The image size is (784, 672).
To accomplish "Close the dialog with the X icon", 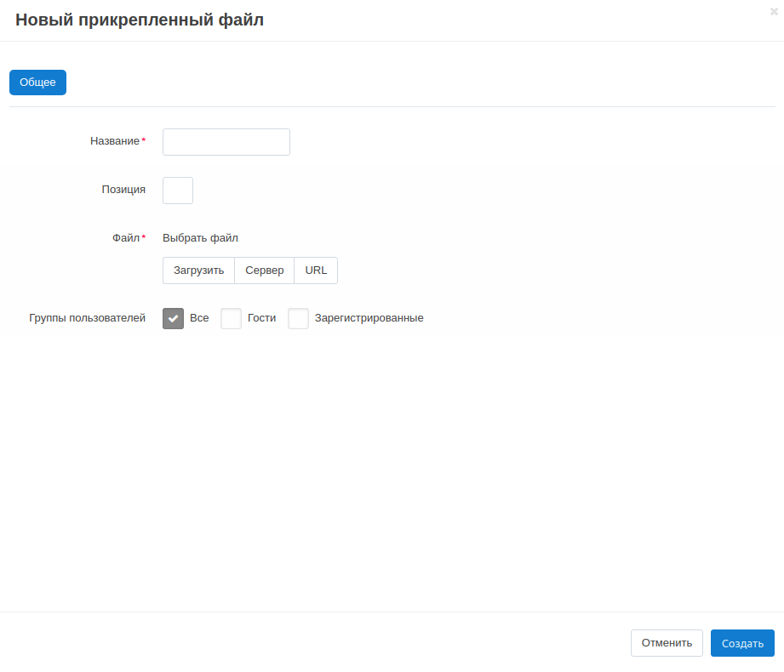I will coord(773,12).
